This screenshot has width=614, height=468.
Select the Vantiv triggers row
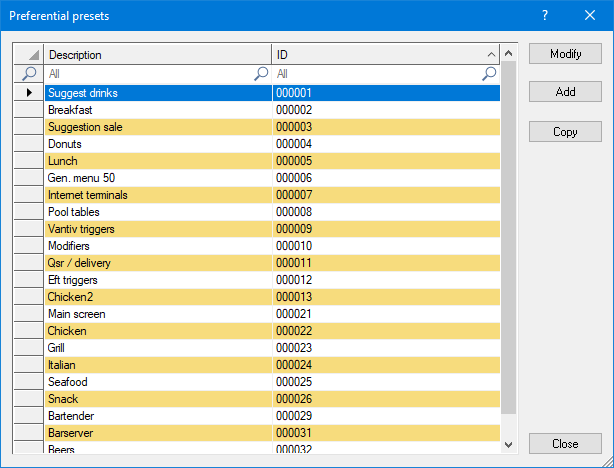tap(158, 229)
